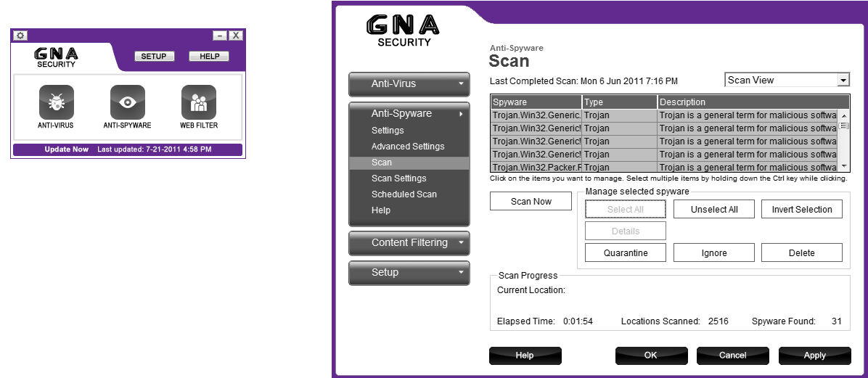
Task: Click SETUP button in small window
Action: click(x=154, y=56)
